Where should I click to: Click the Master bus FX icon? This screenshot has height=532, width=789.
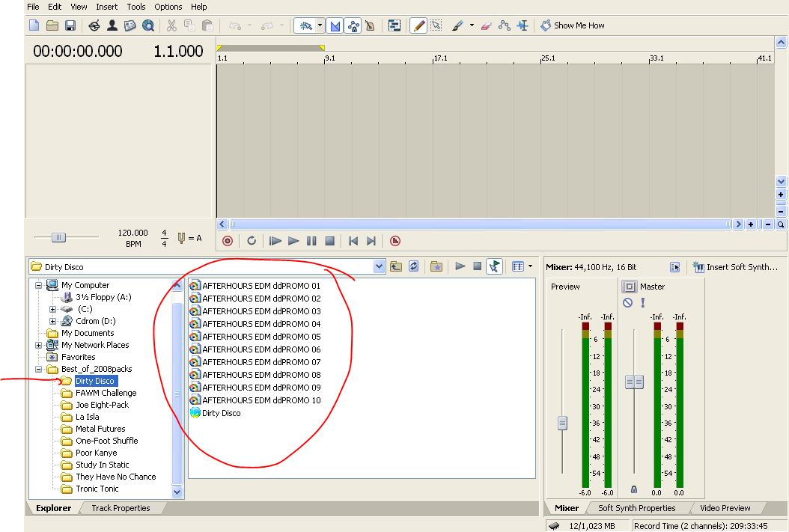click(630, 287)
